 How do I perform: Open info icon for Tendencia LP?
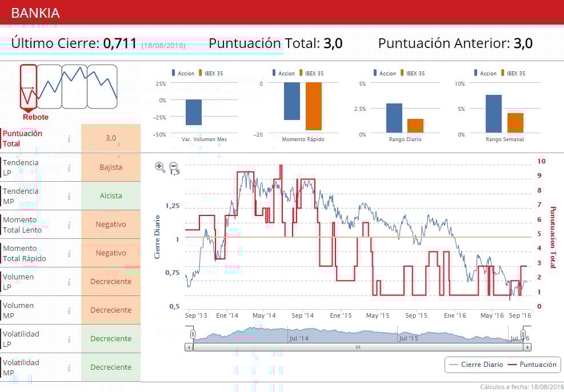(69, 167)
